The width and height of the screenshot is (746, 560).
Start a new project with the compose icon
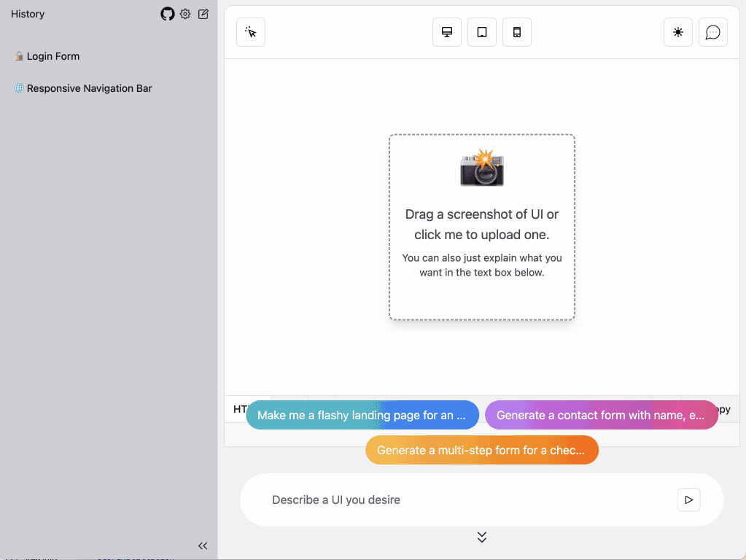[203, 13]
